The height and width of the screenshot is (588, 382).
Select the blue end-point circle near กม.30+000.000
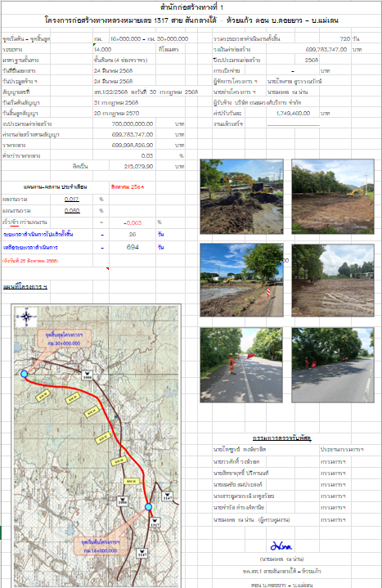click(x=24, y=374)
